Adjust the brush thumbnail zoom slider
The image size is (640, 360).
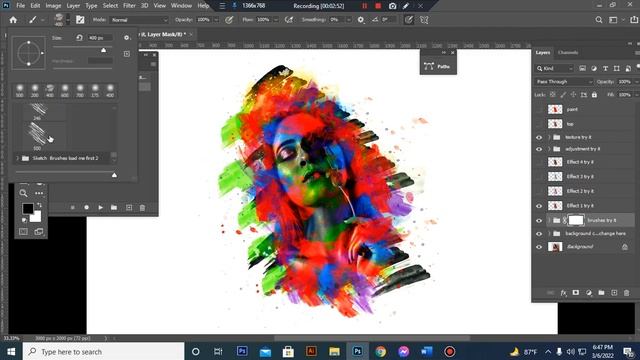[x=114, y=175]
